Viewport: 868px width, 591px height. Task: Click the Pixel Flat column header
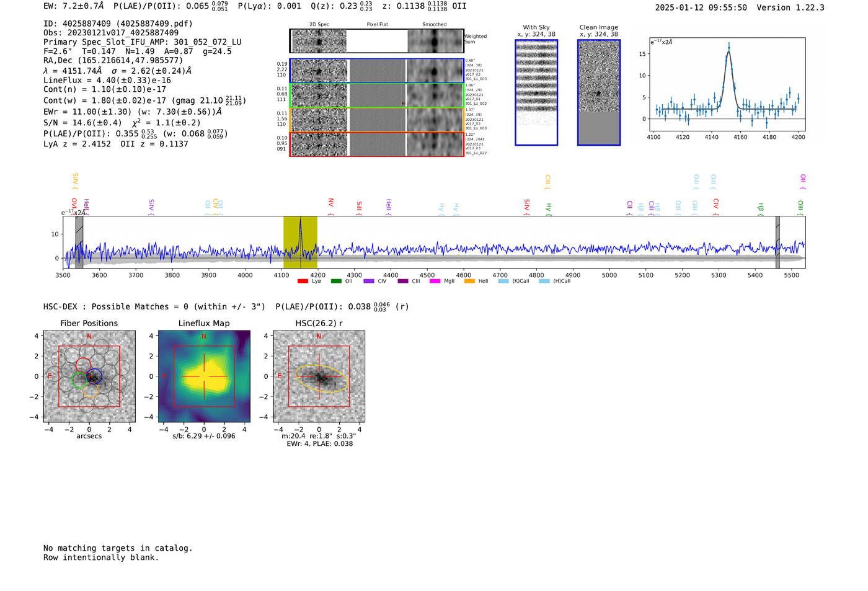pos(377,25)
